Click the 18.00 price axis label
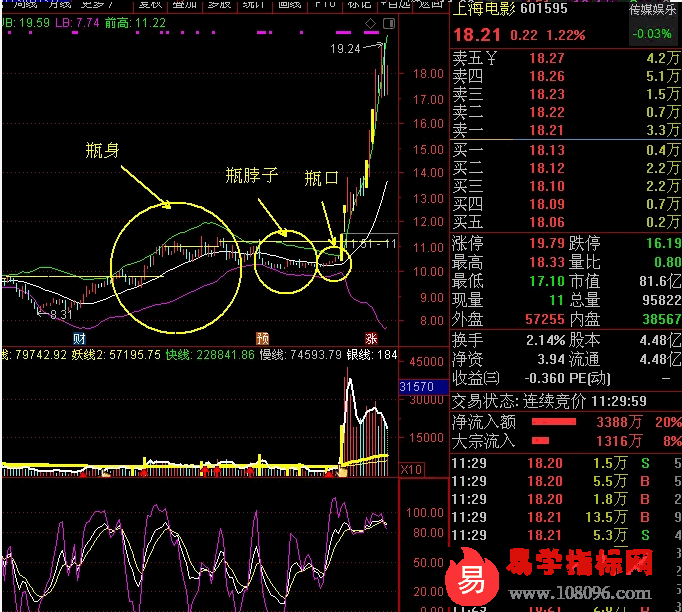 [x=428, y=74]
